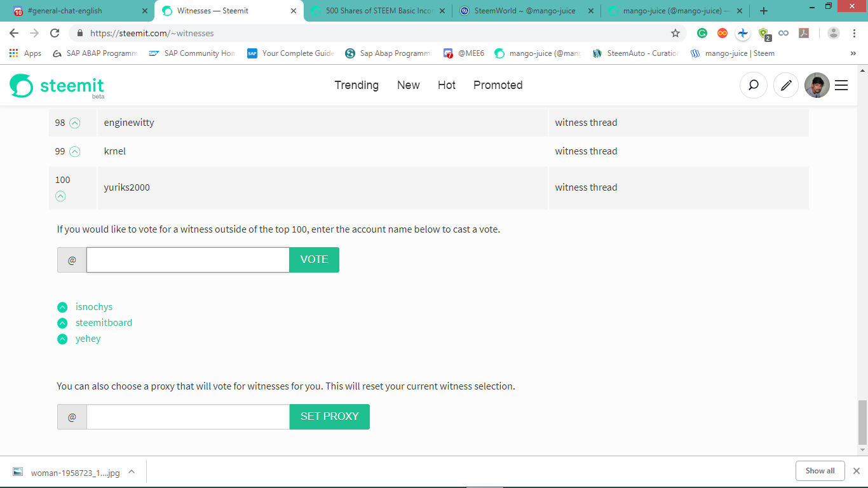This screenshot has width=868, height=488.
Task: Open @MEE6 bookmark
Action: click(x=464, y=53)
